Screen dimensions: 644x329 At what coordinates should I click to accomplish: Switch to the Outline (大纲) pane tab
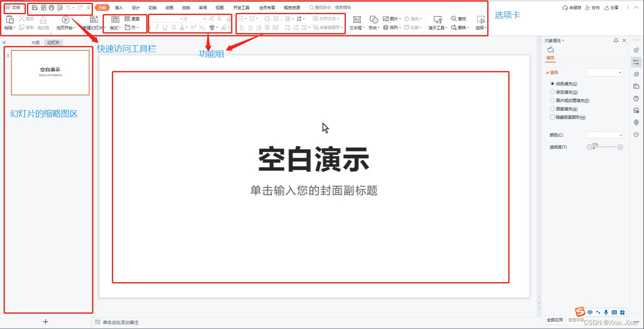(36, 42)
